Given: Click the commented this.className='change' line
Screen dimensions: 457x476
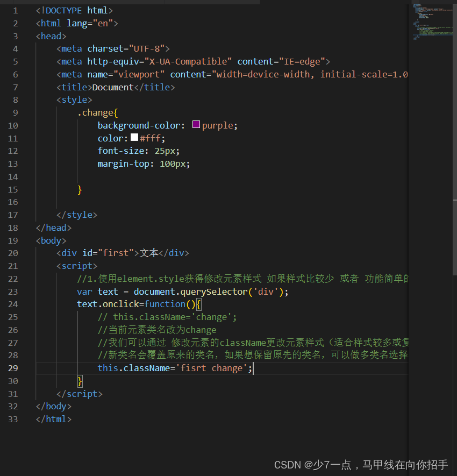Looking at the screenshot, I should pos(167,317).
